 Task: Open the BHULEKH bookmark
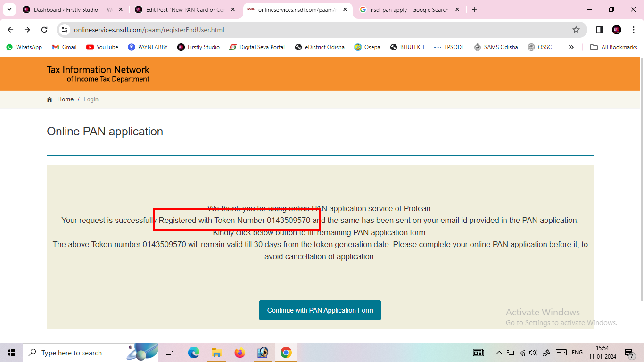pyautogui.click(x=407, y=47)
